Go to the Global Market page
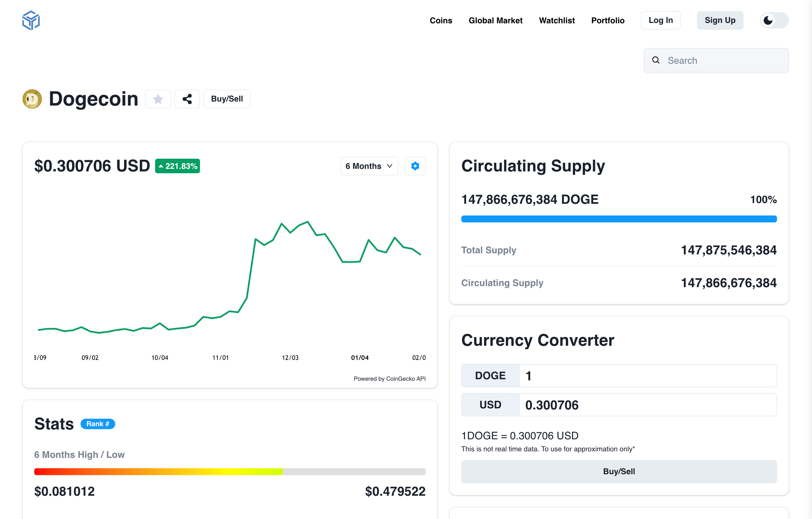 click(x=495, y=20)
